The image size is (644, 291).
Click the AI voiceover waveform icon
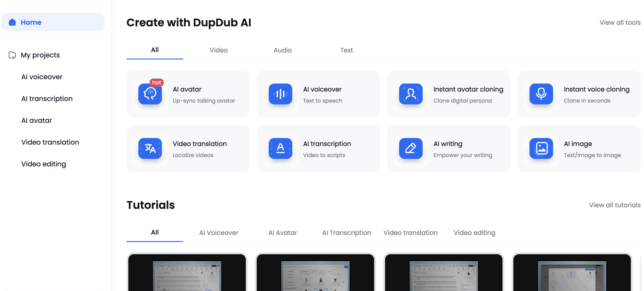tap(280, 94)
